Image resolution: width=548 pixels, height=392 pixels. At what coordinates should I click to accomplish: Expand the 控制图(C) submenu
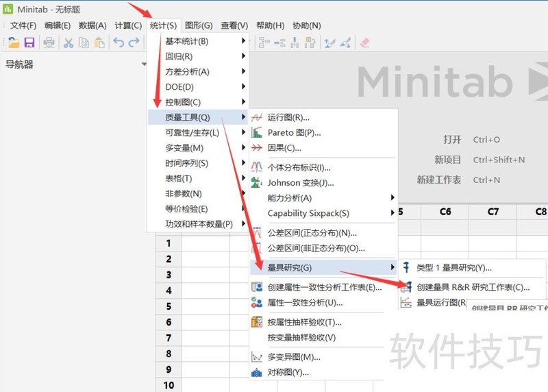coord(244,101)
